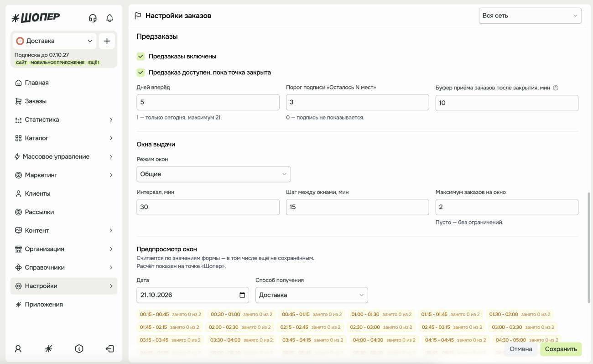Click the help icon beside Буфер приёма заказов

coord(556,88)
